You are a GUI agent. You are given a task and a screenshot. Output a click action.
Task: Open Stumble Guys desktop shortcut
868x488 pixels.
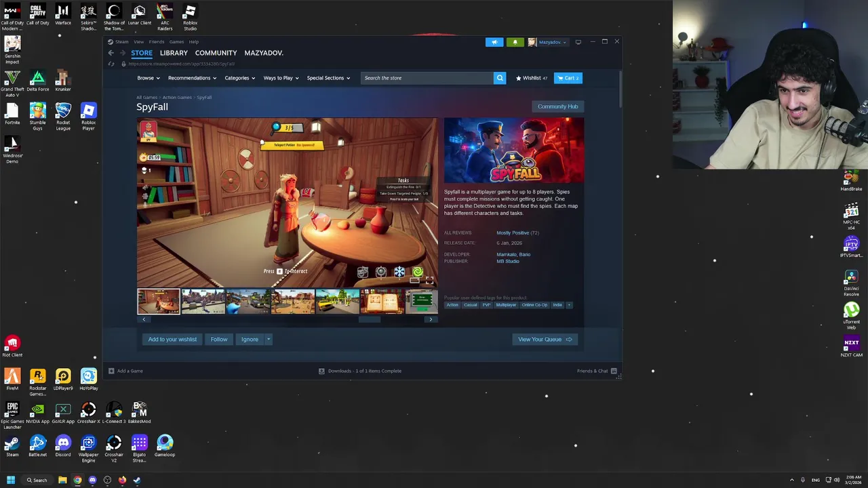37,117
